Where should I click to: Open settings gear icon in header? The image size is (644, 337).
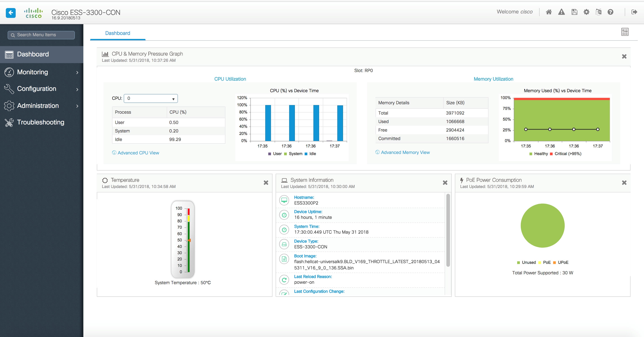pyautogui.click(x=586, y=12)
